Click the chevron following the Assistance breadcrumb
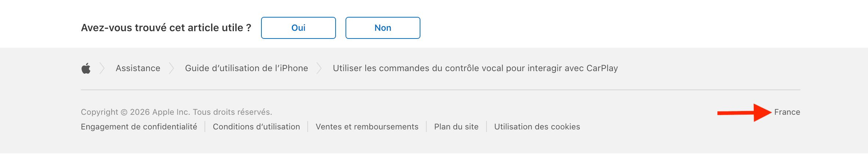This screenshot has height=154, width=868. tap(171, 68)
